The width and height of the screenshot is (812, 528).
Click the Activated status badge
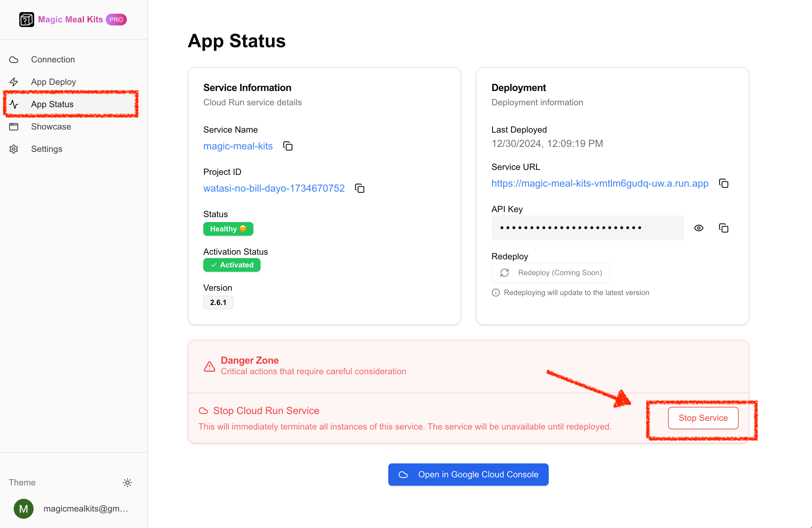[x=232, y=265]
